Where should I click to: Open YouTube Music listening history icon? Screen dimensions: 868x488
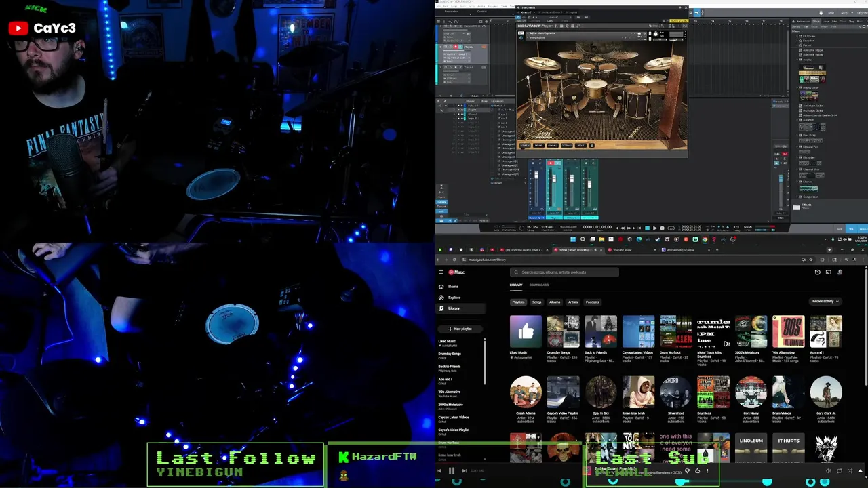click(817, 272)
